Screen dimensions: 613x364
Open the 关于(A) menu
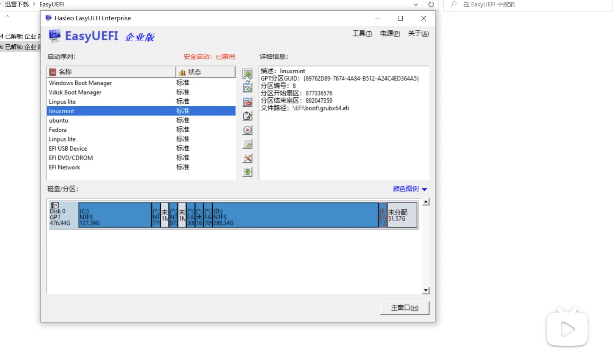[419, 34]
